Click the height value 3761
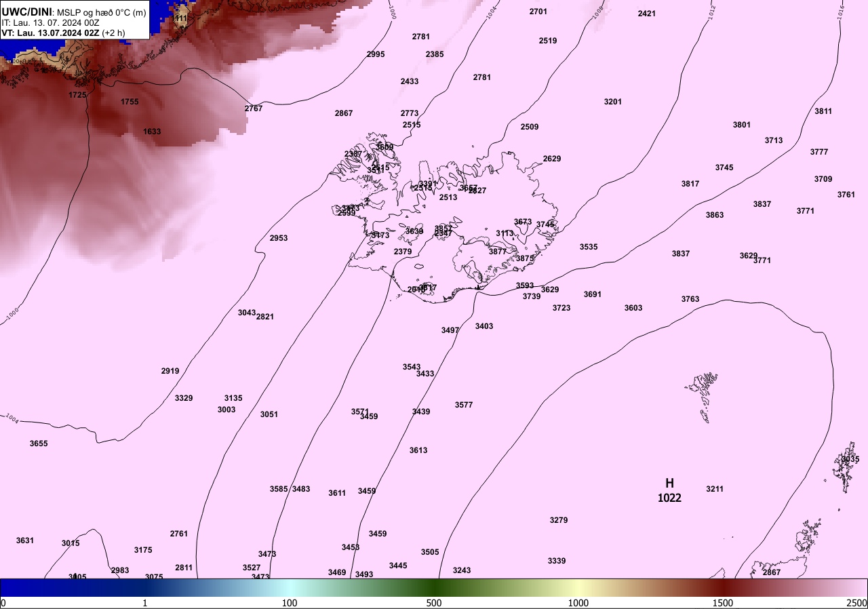This screenshot has height=609, width=868. [846, 195]
